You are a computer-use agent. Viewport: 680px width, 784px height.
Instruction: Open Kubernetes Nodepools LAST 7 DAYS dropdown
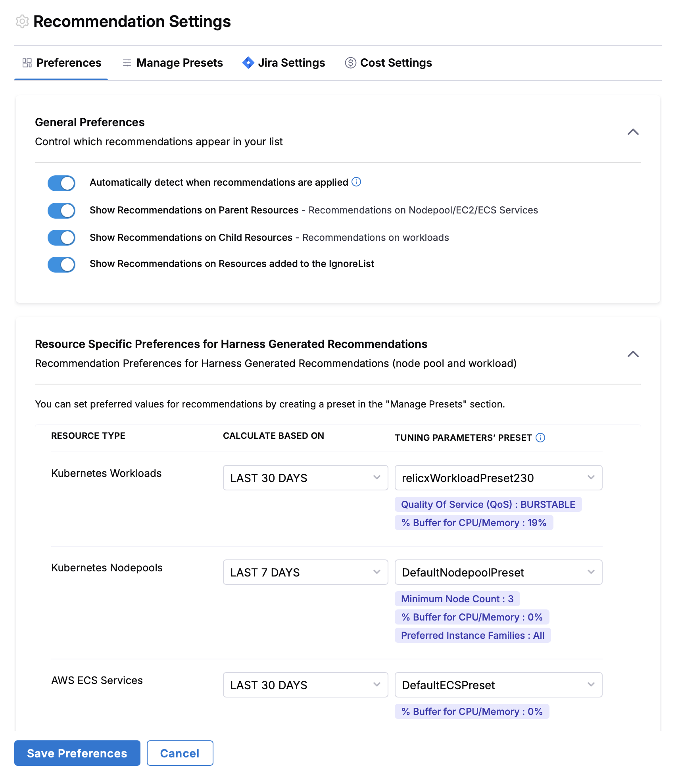pyautogui.click(x=305, y=572)
